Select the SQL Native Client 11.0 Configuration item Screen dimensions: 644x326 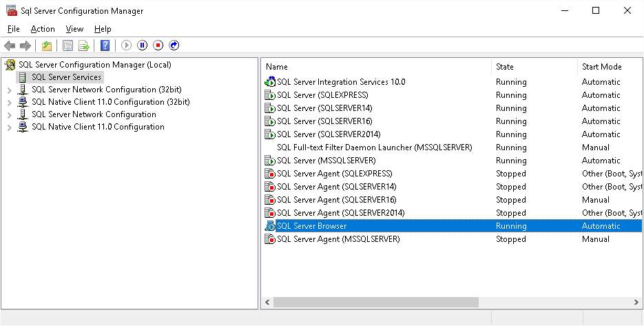pos(98,127)
